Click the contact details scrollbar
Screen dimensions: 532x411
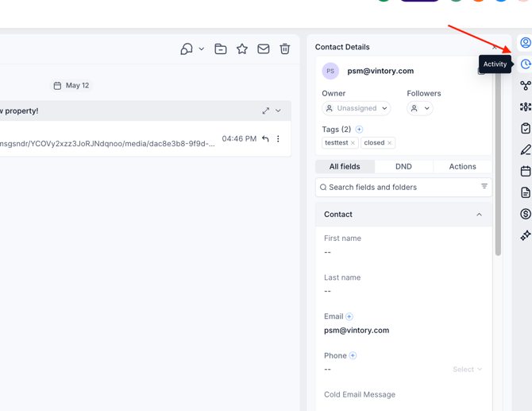[x=498, y=163]
